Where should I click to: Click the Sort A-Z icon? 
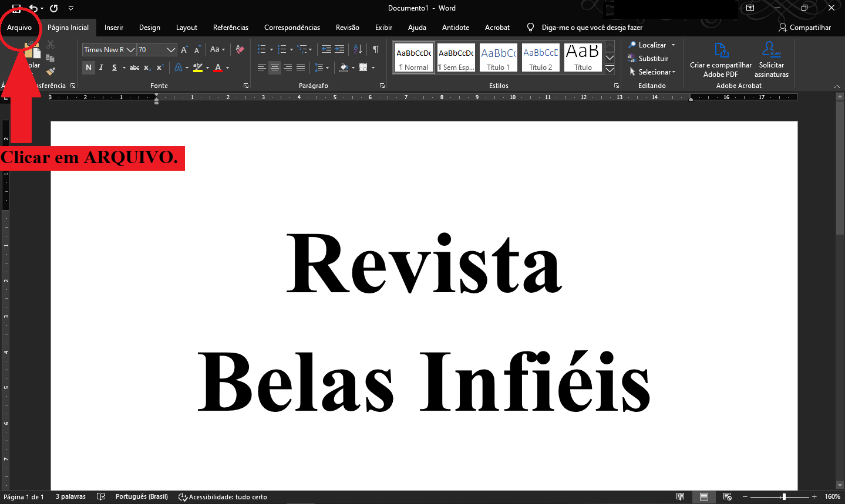pyautogui.click(x=358, y=49)
